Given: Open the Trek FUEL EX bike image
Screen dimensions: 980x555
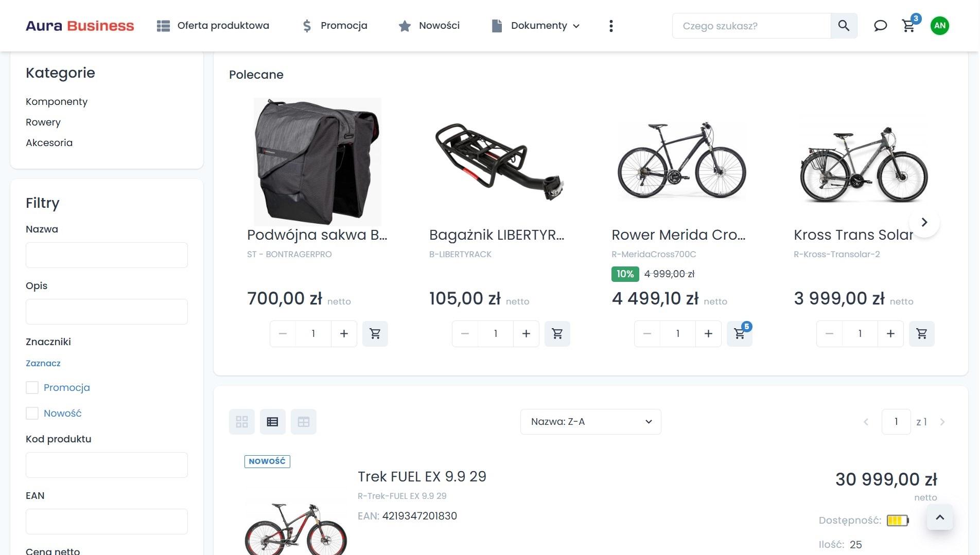Looking at the screenshot, I should [x=295, y=528].
